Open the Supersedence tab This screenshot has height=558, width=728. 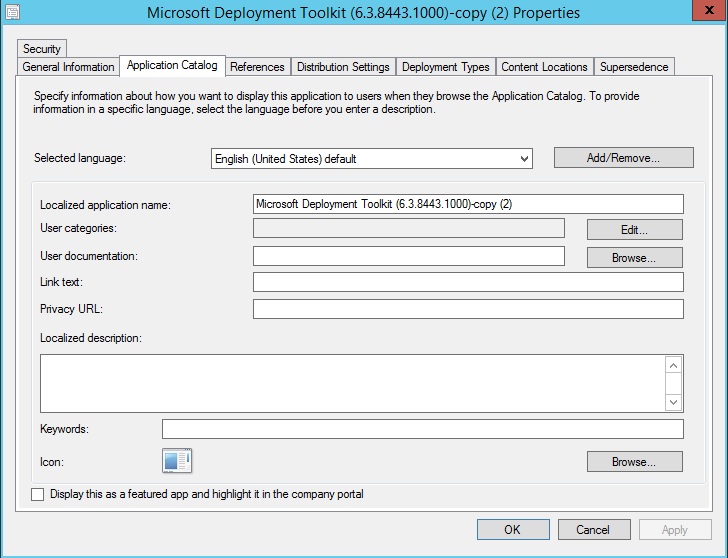634,67
